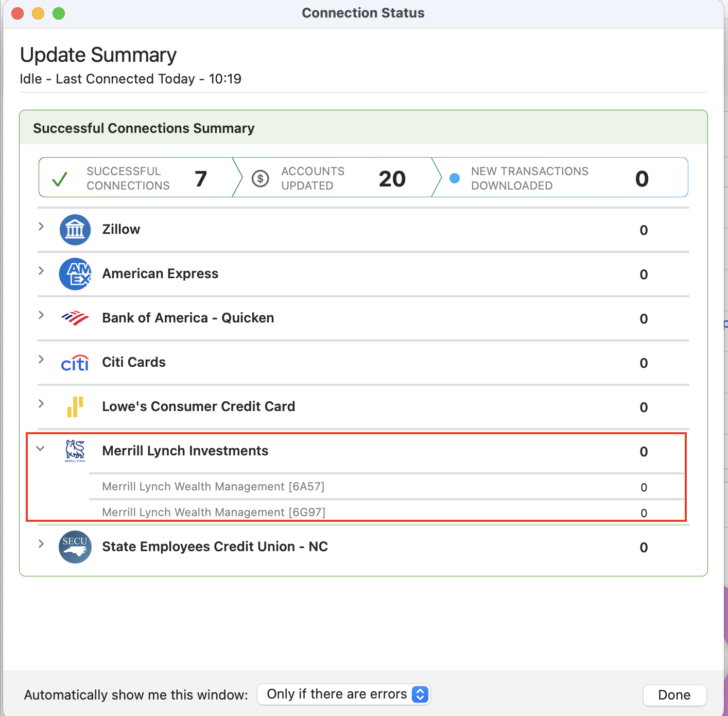The image size is (728, 716).
Task: Click the Merrill Lynch bull logo
Action: tap(75, 451)
